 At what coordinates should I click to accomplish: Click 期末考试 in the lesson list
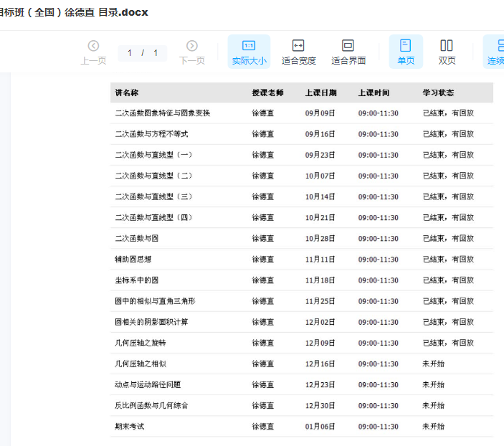click(129, 427)
